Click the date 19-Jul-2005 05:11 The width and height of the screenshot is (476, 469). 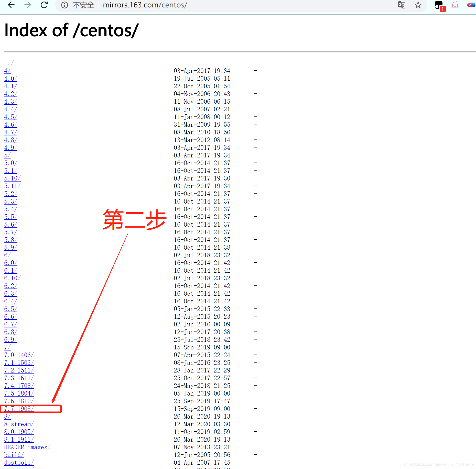(202, 78)
